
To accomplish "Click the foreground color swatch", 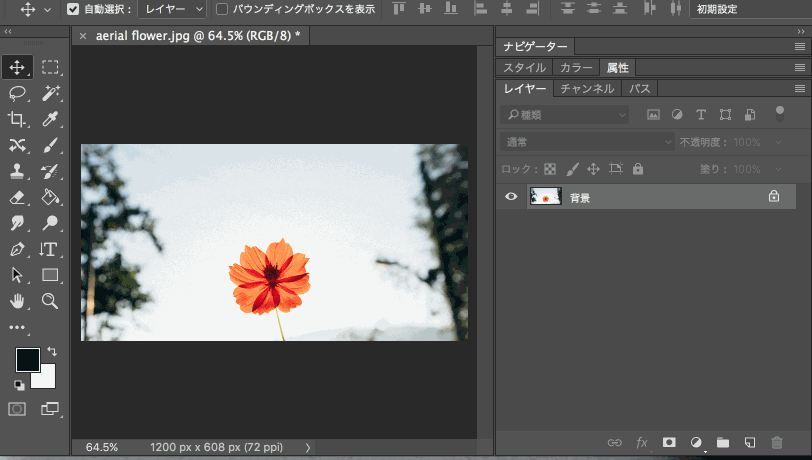I will [27, 359].
